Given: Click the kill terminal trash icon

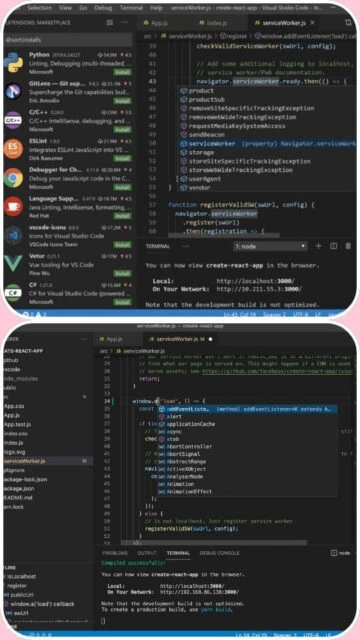Looking at the screenshot, I should coord(348,246).
